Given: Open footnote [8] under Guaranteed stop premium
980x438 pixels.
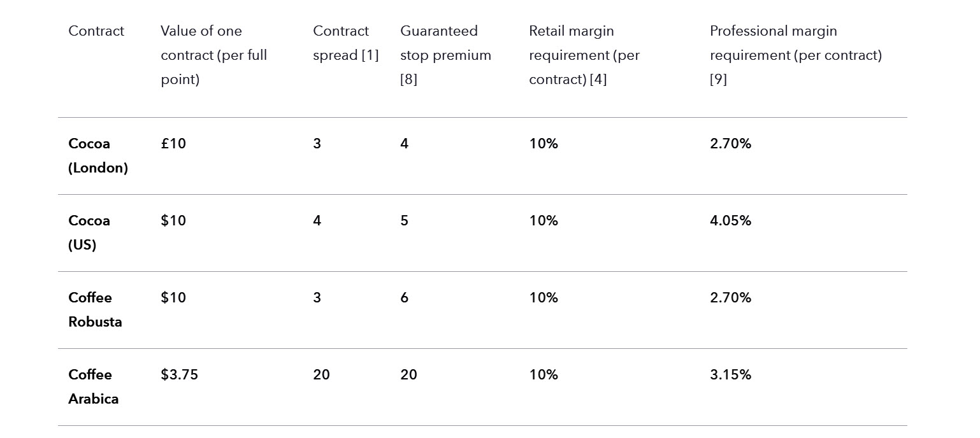Looking at the screenshot, I should pos(408,80).
